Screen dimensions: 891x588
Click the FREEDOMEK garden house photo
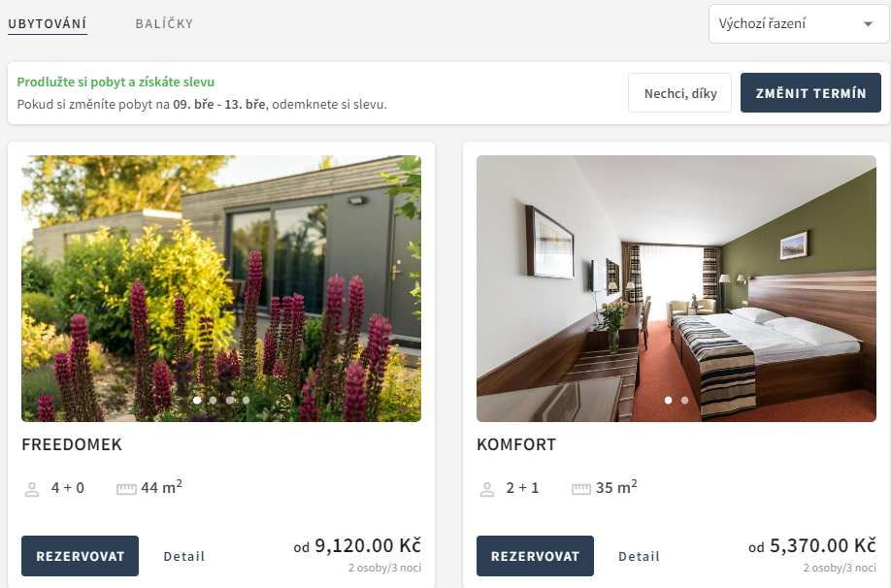pyautogui.click(x=221, y=288)
